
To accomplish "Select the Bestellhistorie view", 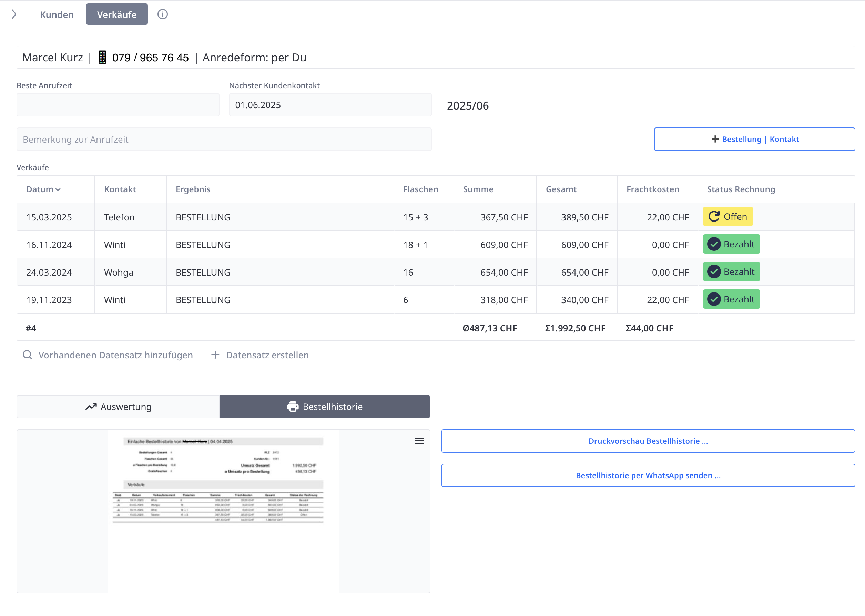I will [x=325, y=407].
